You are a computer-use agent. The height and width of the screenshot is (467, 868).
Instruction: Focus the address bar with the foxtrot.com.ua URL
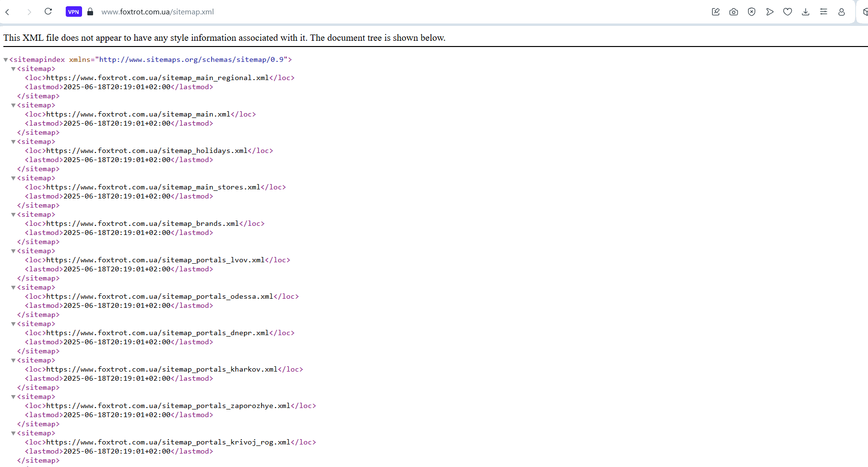pos(157,12)
